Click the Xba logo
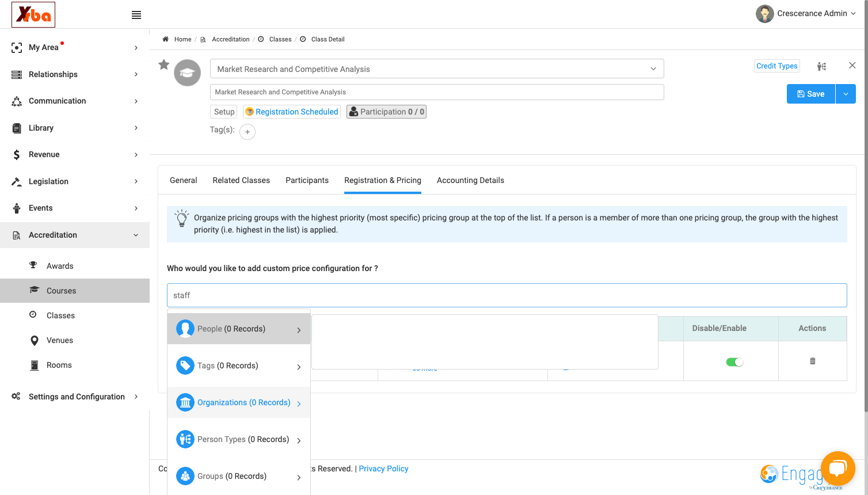The height and width of the screenshot is (495, 868). [33, 14]
